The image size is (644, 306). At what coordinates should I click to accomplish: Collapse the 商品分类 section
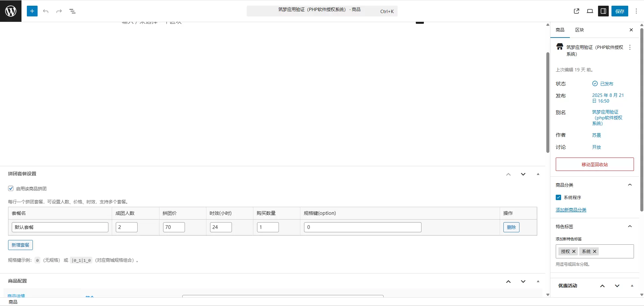(x=630, y=185)
